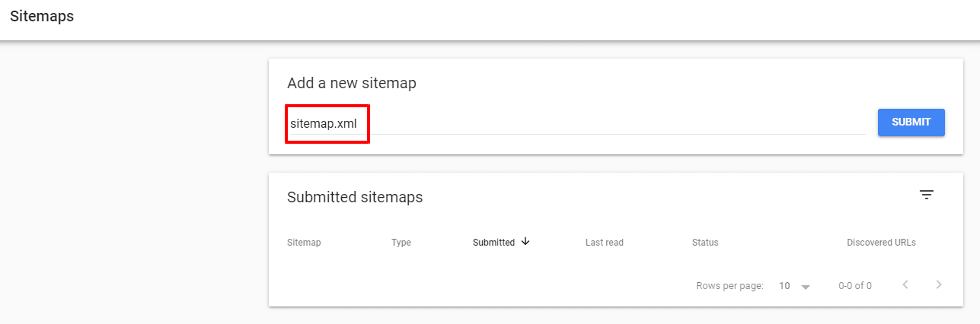This screenshot has height=324, width=980.
Task: Click the Submitted sitemaps heading
Action: click(355, 197)
